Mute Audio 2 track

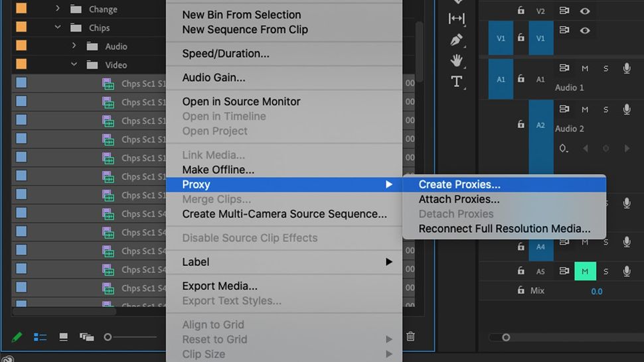tap(585, 109)
